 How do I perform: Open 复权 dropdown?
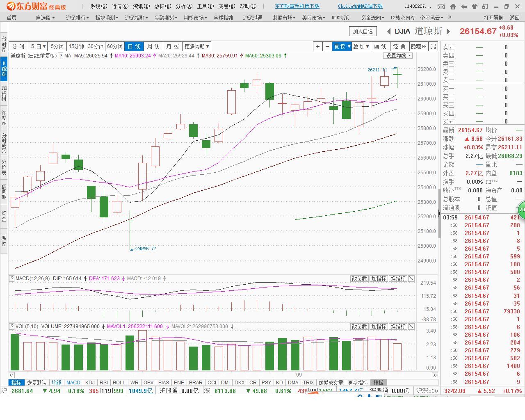pyautogui.click(x=342, y=46)
